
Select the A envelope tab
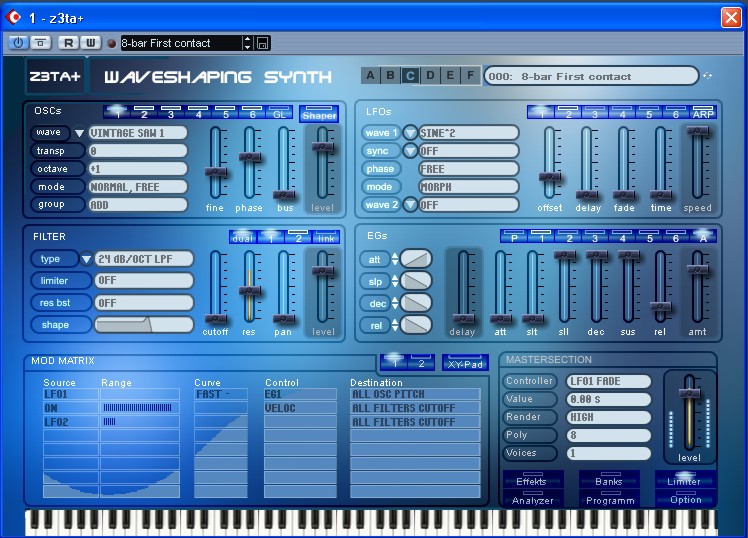703,237
